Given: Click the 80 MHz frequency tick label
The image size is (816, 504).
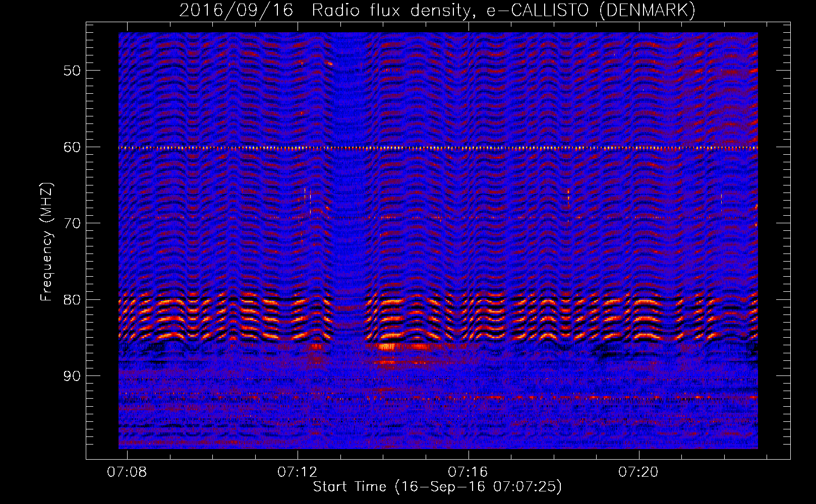Looking at the screenshot, I should click(x=72, y=300).
